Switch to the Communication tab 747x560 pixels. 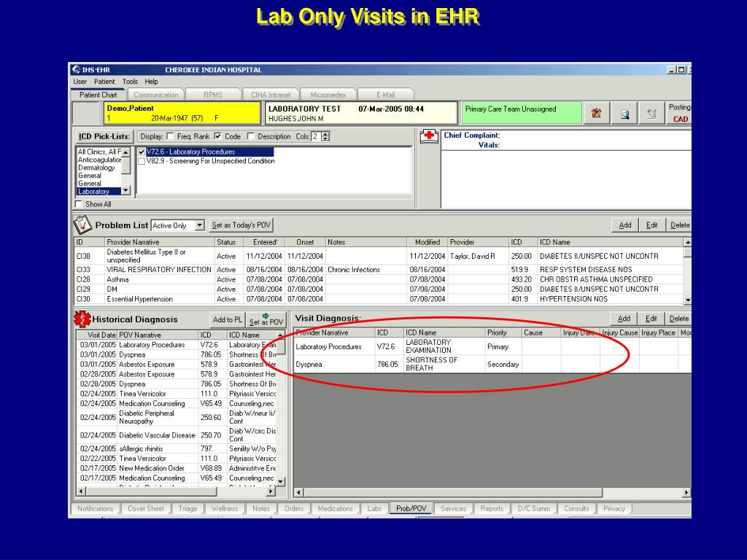click(156, 95)
